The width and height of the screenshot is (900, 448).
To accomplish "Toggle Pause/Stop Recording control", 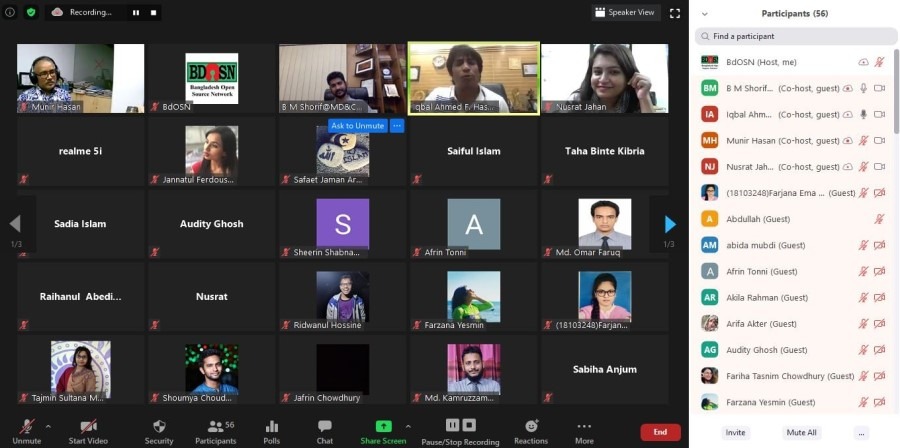I will (x=460, y=430).
